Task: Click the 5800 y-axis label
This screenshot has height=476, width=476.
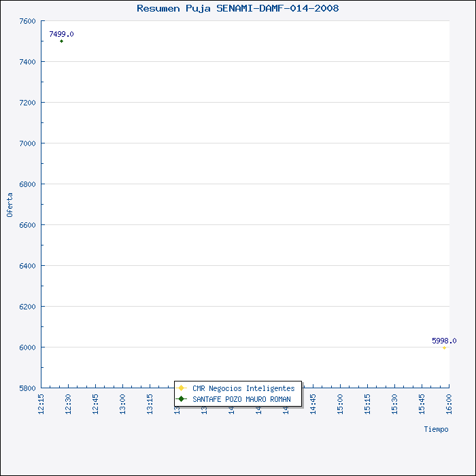Action: [x=27, y=388]
